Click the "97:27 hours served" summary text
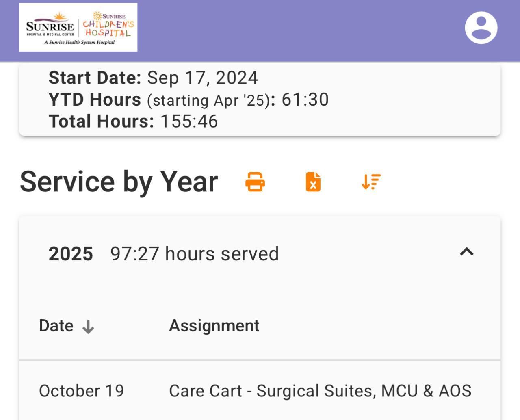Image resolution: width=520 pixels, height=420 pixels. click(195, 254)
